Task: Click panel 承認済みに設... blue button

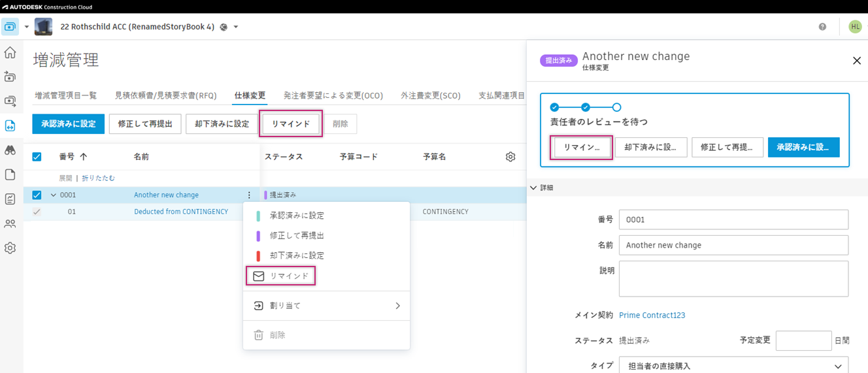Action: click(x=804, y=148)
